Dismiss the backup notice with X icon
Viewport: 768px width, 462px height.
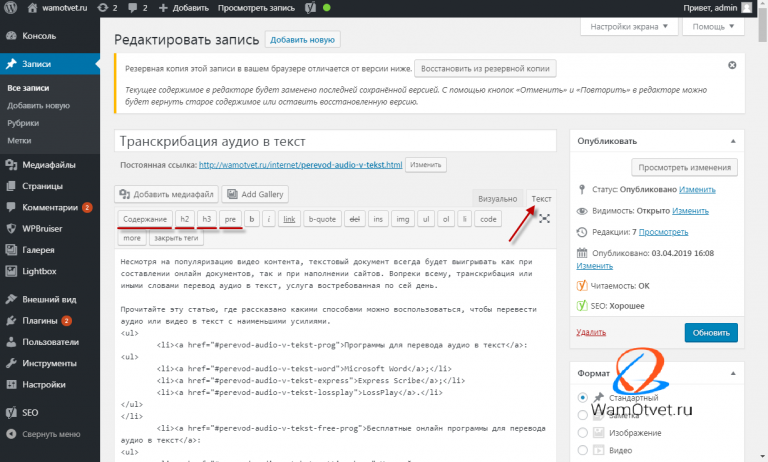point(732,65)
